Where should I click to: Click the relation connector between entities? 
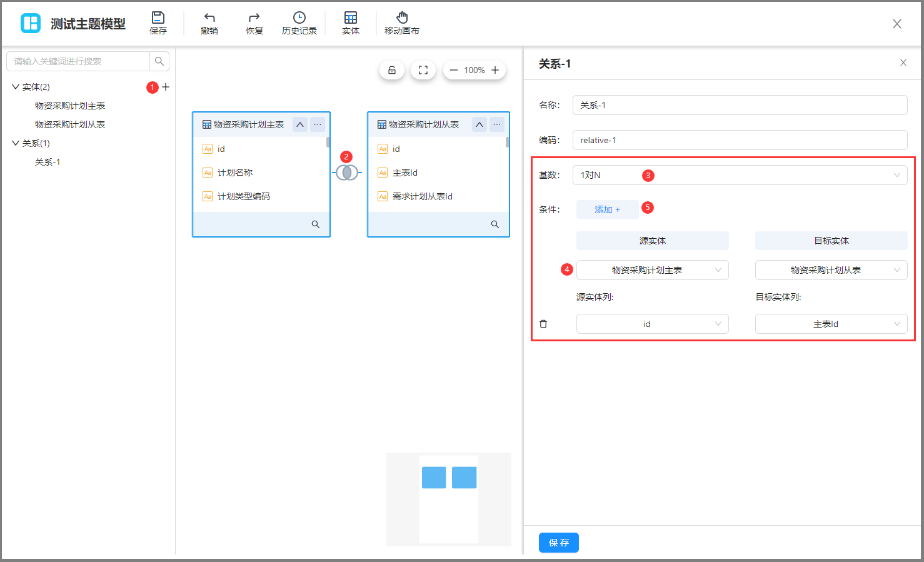(x=347, y=173)
